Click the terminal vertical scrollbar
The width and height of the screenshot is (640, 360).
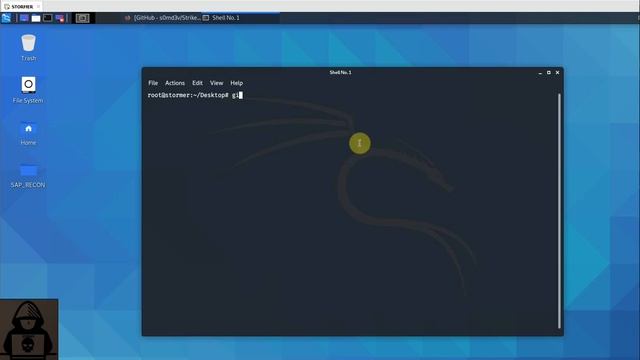coord(559,211)
